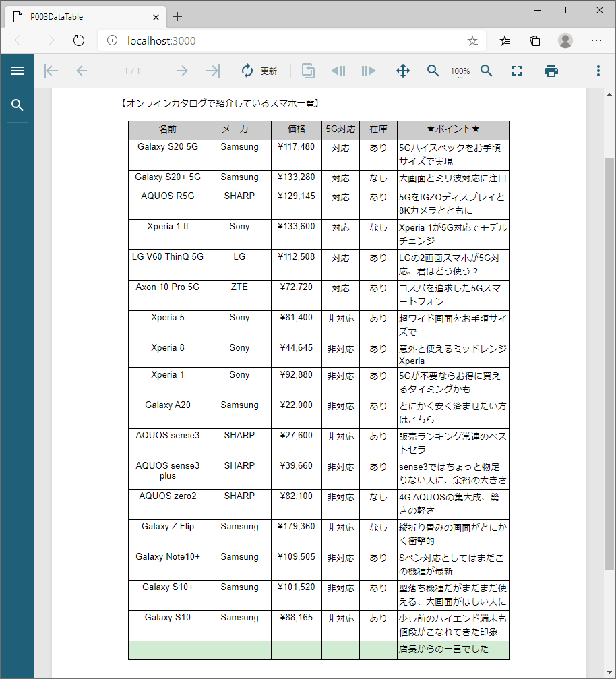Click the 更新 refresh button
The image size is (616, 679).
[259, 71]
